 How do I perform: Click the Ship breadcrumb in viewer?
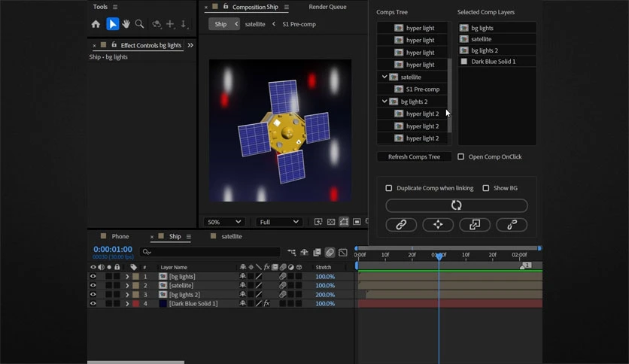(x=220, y=24)
